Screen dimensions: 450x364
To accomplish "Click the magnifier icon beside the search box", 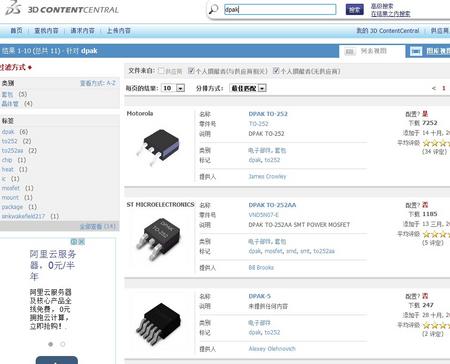I will pyautogui.click(x=213, y=9).
